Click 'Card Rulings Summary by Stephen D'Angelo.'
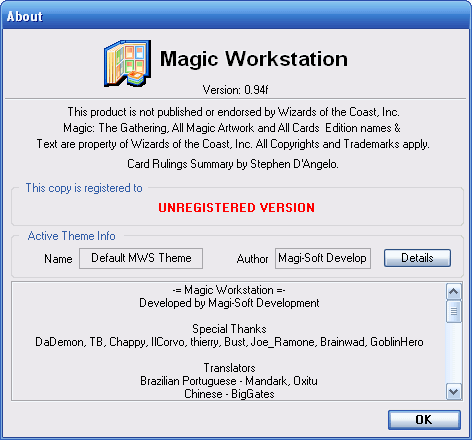This screenshot has height=440, width=472. click(x=233, y=164)
